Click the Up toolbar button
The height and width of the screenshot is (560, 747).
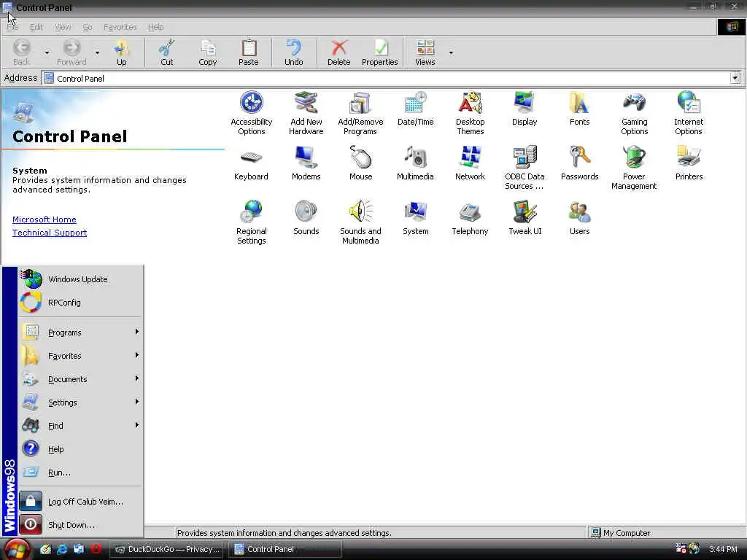point(122,52)
